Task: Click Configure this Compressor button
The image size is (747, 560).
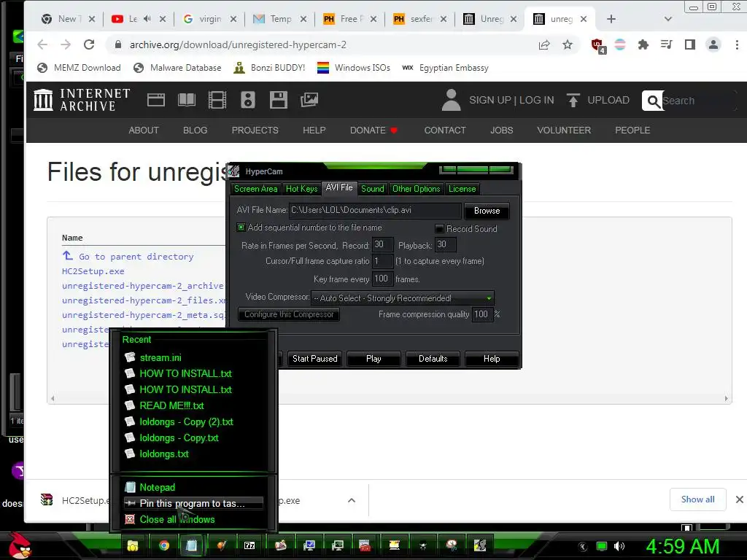Action: (x=289, y=314)
